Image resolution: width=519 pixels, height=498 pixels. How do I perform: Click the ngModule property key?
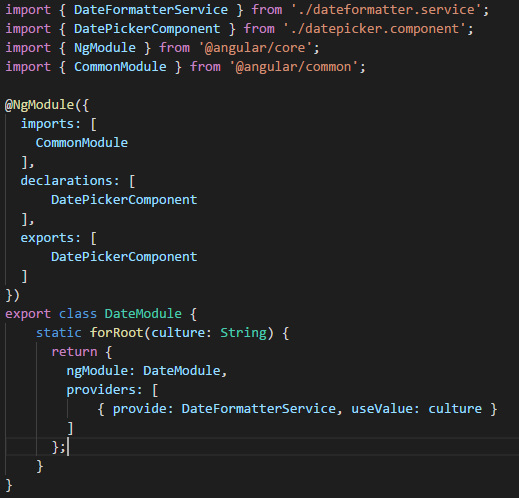97,371
